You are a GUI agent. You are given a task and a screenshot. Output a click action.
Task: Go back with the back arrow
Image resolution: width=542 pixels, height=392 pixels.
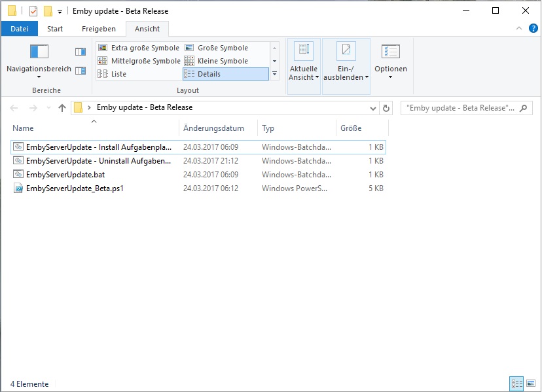click(x=14, y=108)
